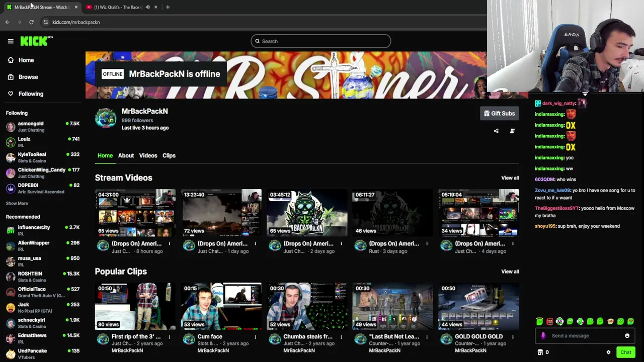Open Following in sidebar
This screenshot has width=644, height=362.
point(25,94)
